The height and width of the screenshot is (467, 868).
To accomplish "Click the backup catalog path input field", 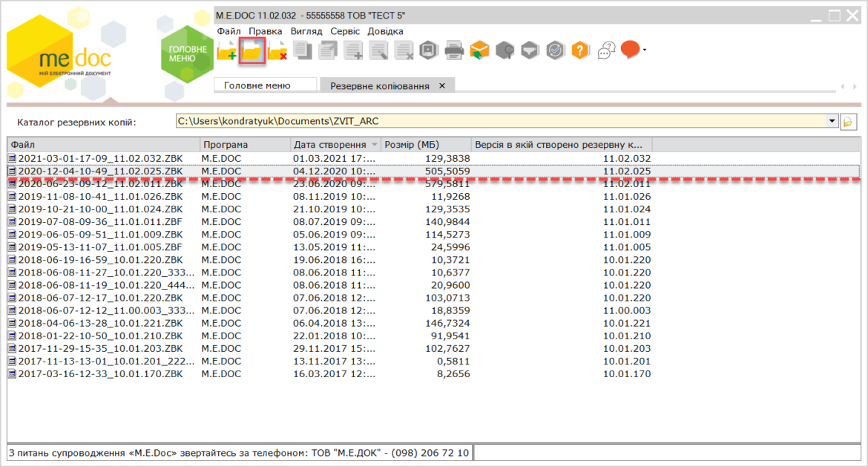I will (501, 121).
